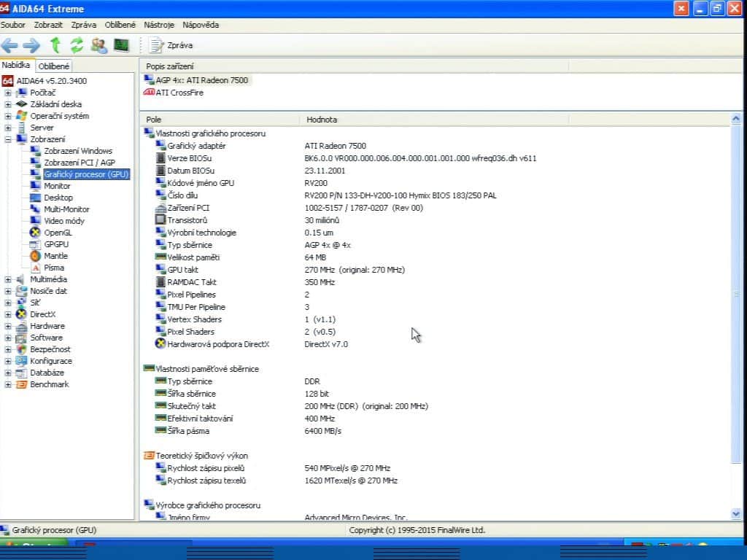
Task: Expand the Multimédia tree node
Action: tap(7, 279)
